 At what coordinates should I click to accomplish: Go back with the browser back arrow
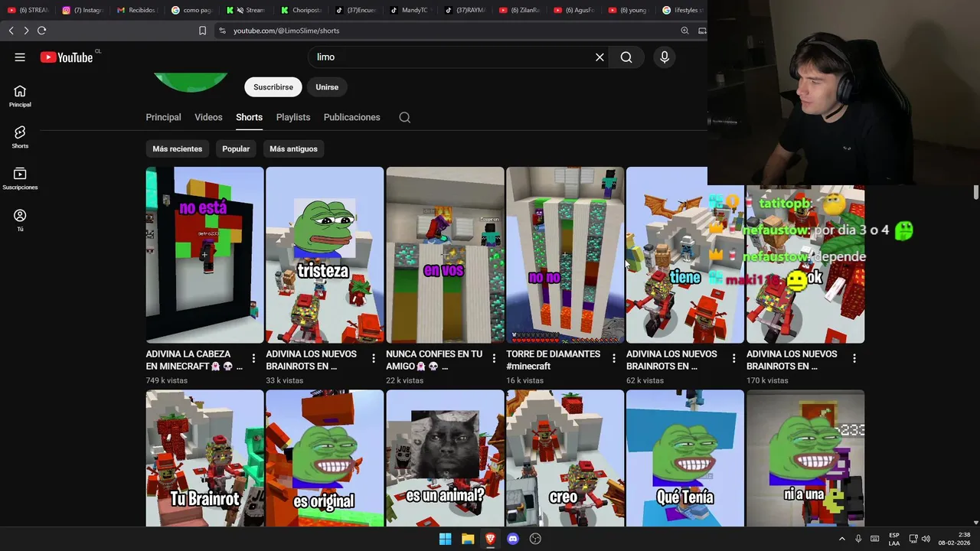[11, 31]
